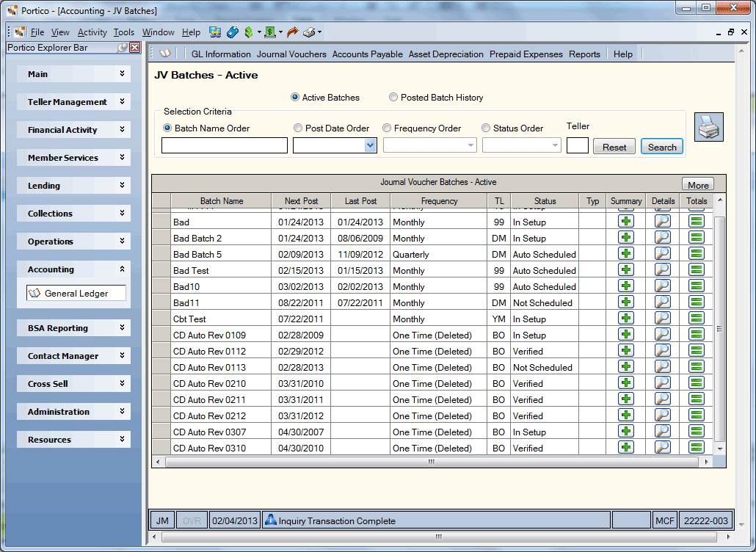Click the book icon in accounting toolbar
This screenshot has height=552, width=756.
pos(165,54)
